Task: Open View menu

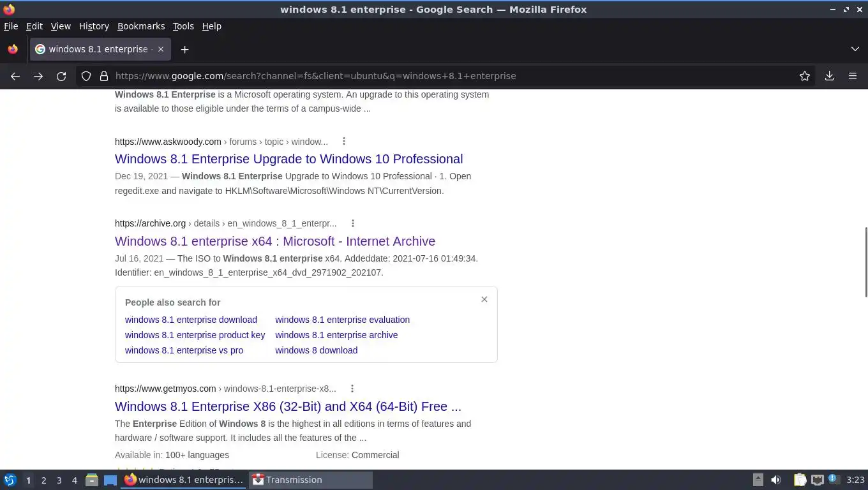Action: [x=61, y=26]
